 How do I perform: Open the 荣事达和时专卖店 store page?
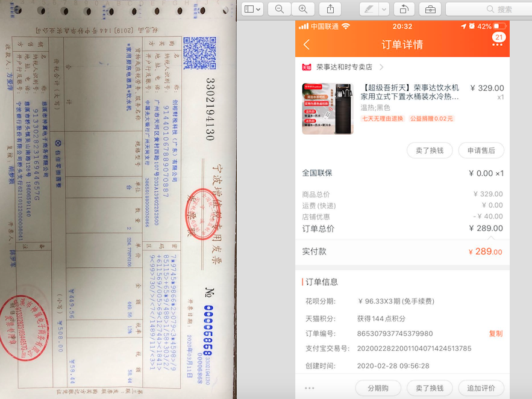coord(344,67)
